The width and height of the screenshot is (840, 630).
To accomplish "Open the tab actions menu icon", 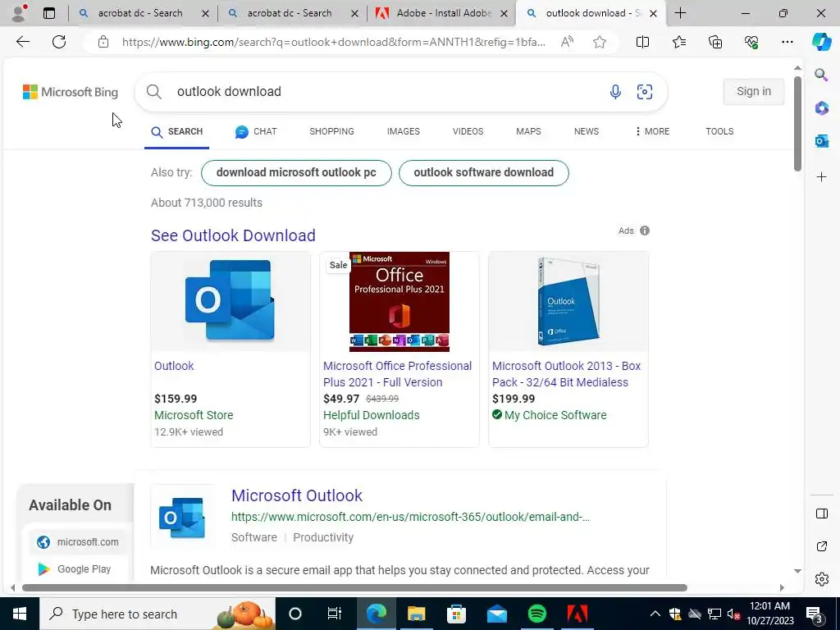I will (x=49, y=13).
